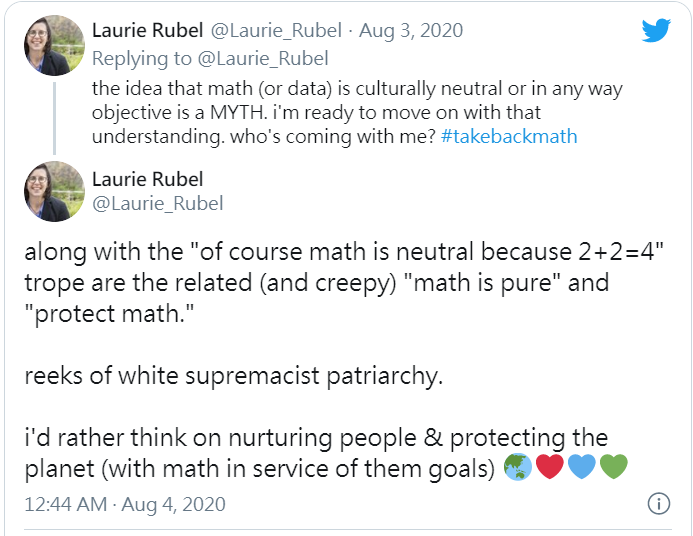This screenshot has width=693, height=536.
Task: Click the Twitter bird logo
Action: tap(656, 30)
